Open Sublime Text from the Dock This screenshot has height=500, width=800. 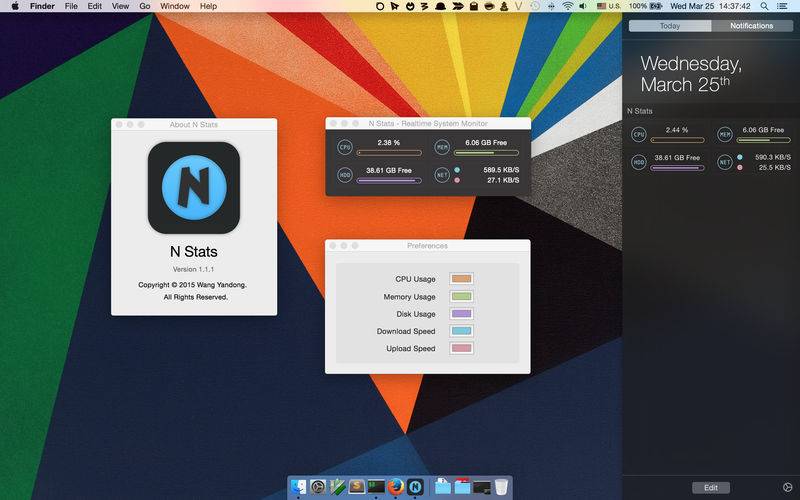pyautogui.click(x=357, y=487)
